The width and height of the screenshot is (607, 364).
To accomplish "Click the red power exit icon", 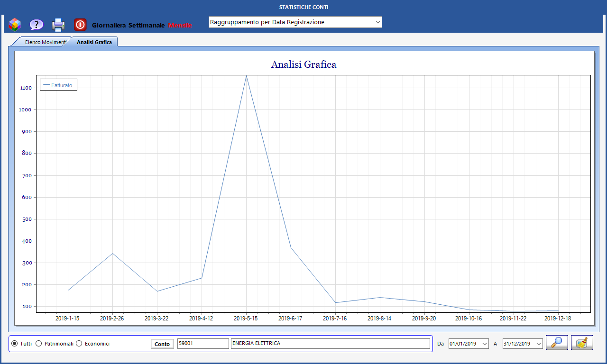I will pyautogui.click(x=80, y=24).
